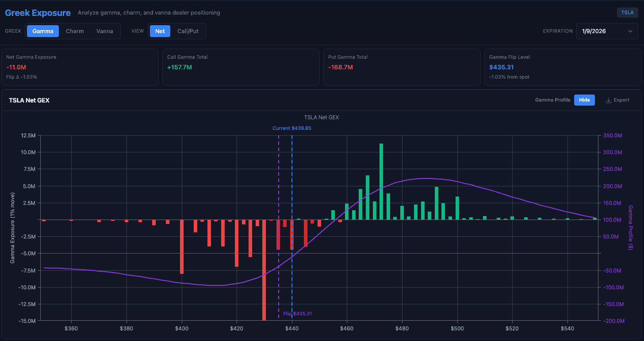
Task: Click the expiration dropdown chevron arrow
Action: coord(630,31)
